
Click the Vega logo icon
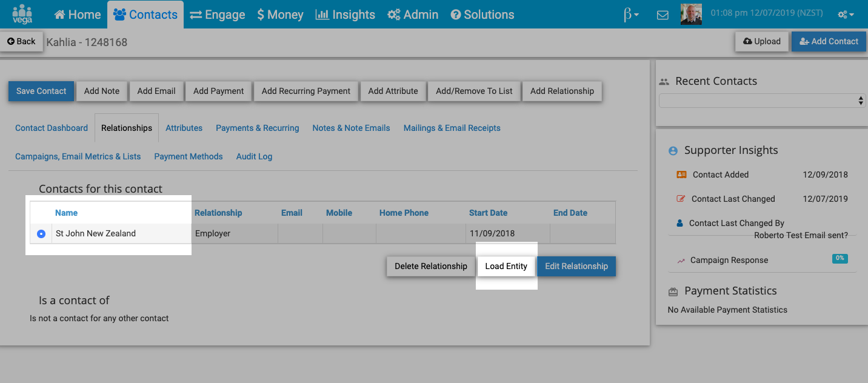click(x=22, y=14)
